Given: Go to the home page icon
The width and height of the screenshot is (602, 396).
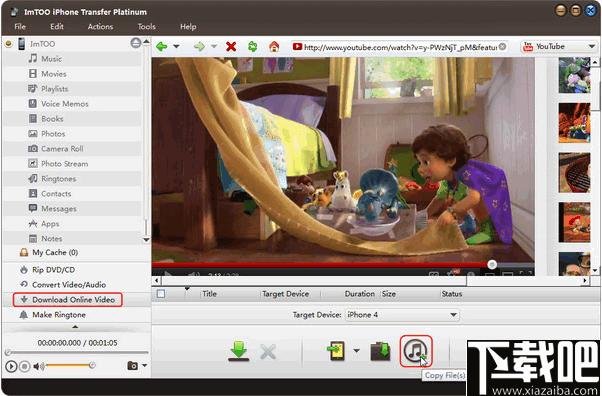Looking at the screenshot, I should (x=274, y=47).
